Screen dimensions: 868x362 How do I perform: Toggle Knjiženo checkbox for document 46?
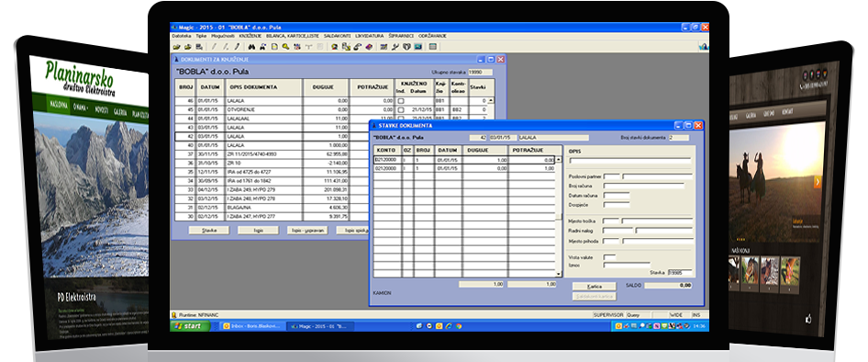(x=401, y=101)
